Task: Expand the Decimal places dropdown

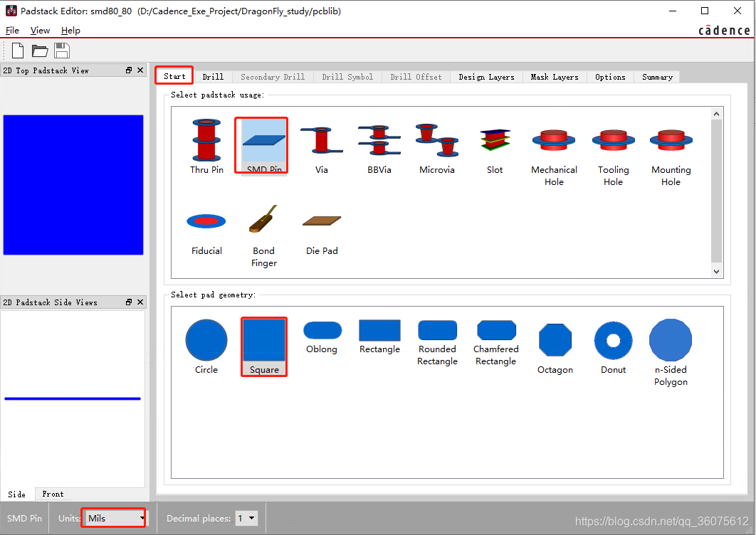Action: tap(247, 518)
